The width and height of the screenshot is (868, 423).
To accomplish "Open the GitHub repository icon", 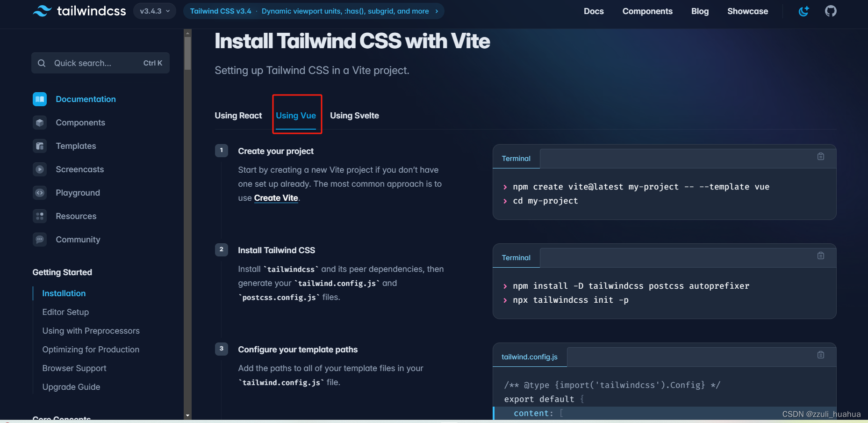I will tap(831, 11).
